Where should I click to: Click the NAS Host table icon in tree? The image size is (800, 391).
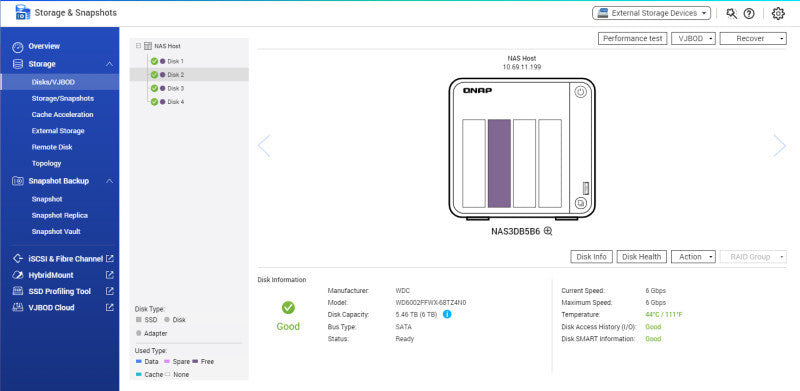pyautogui.click(x=148, y=46)
